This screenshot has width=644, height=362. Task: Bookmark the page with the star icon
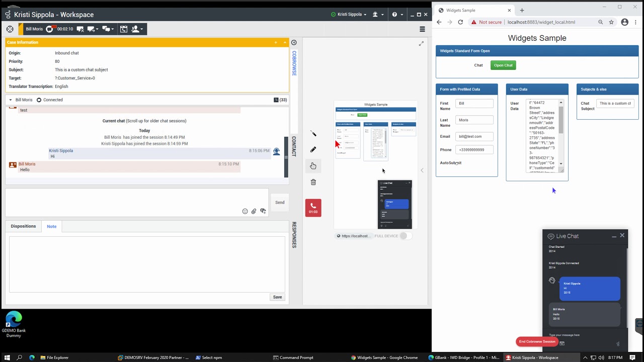[x=611, y=22]
